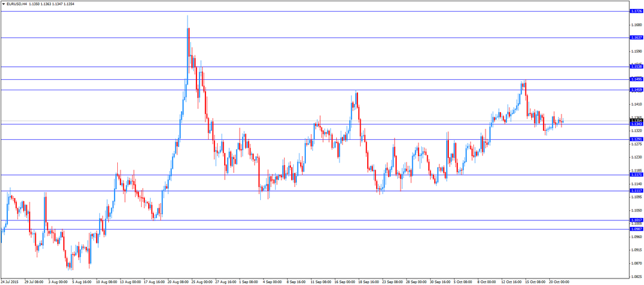Click the 1.0870 axis tick value
This screenshot has height=285, width=644.
point(636,263)
